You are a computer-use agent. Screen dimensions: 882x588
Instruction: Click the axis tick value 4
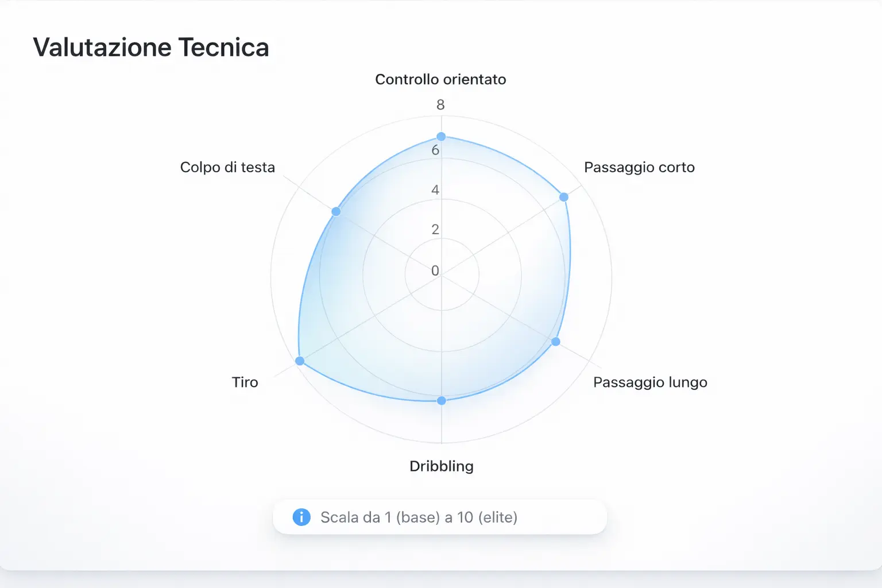point(435,190)
